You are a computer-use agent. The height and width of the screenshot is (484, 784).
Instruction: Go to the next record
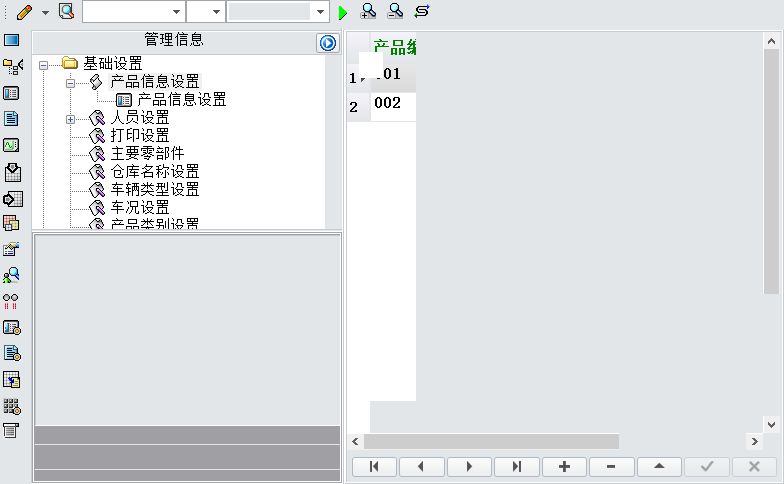coord(469,466)
